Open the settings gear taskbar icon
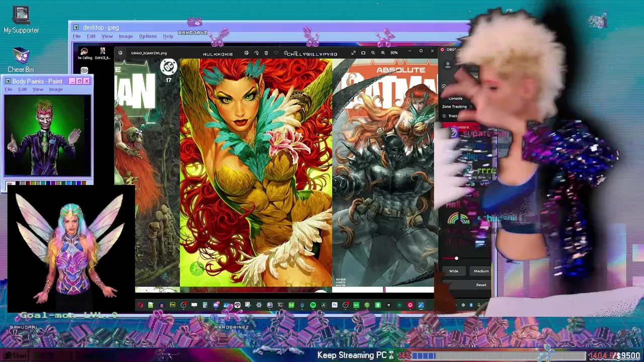Image resolution: width=644 pixels, height=362 pixels. click(x=259, y=305)
